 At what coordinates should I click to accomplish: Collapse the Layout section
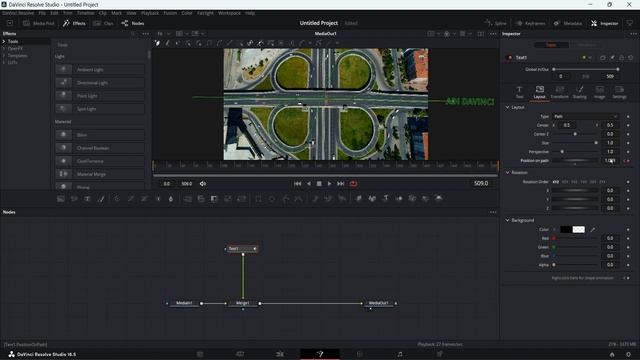[x=507, y=107]
